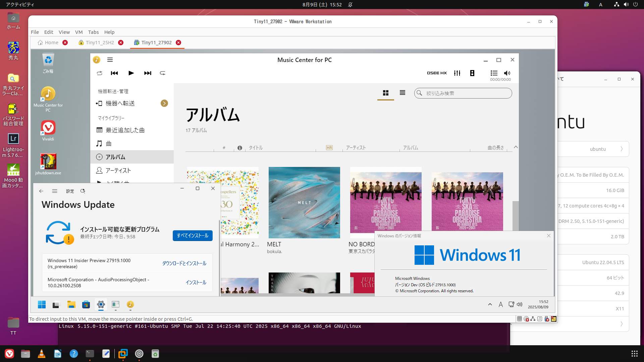Image resolution: width=644 pixels, height=362 pixels.
Task: Open File Explorer from VM taskbar
Action: 71,304
